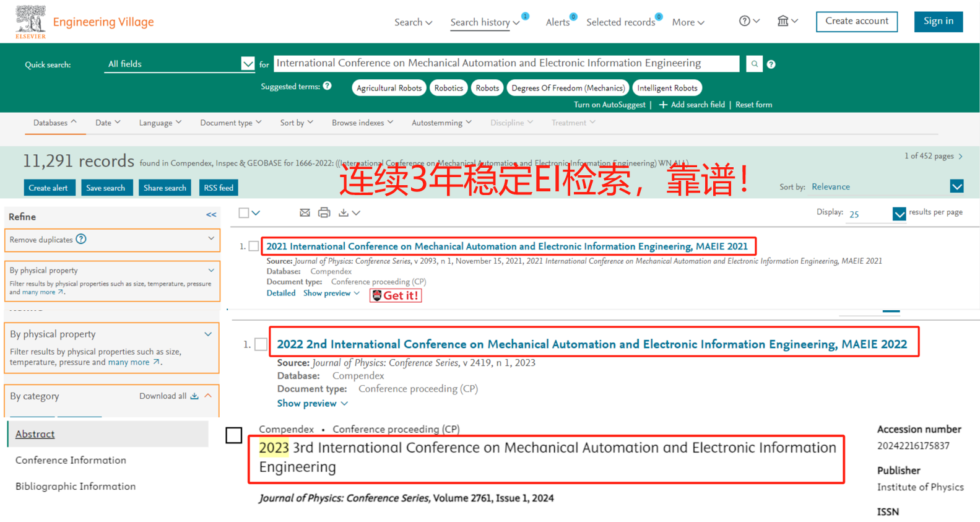Select Agricultural Robots suggested term

pos(389,88)
